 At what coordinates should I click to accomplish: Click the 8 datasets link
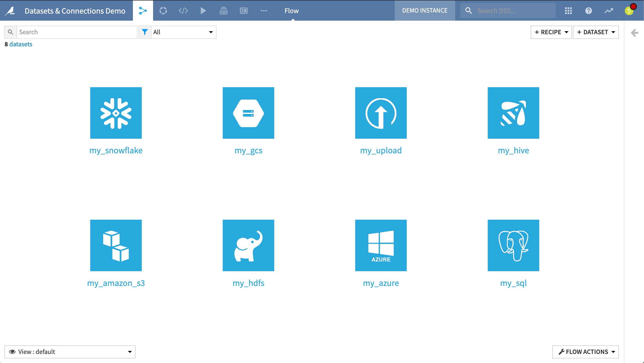pos(21,44)
